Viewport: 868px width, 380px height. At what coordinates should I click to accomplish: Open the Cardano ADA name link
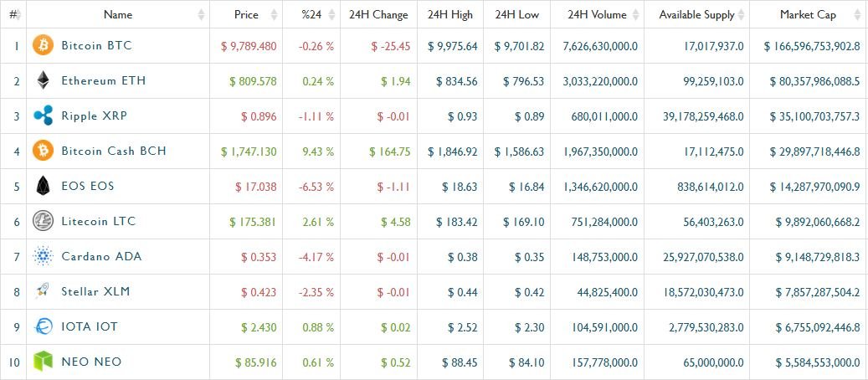tap(102, 256)
